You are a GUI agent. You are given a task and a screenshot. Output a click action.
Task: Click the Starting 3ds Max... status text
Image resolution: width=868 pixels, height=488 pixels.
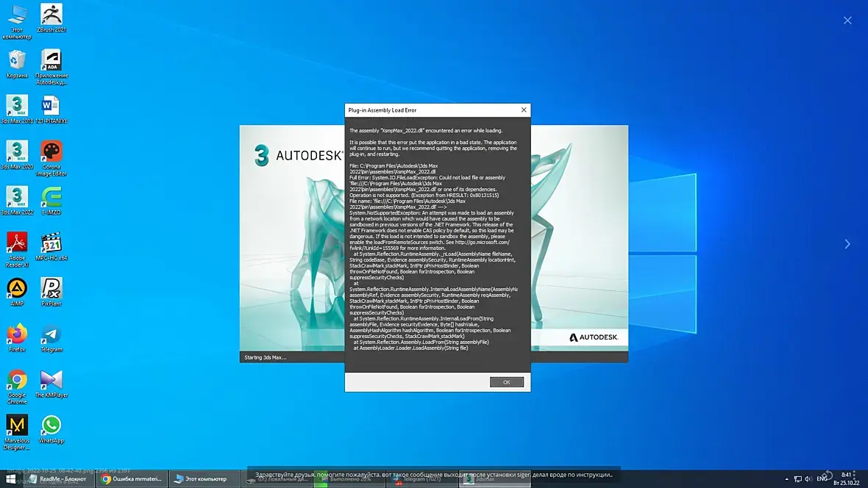click(265, 357)
